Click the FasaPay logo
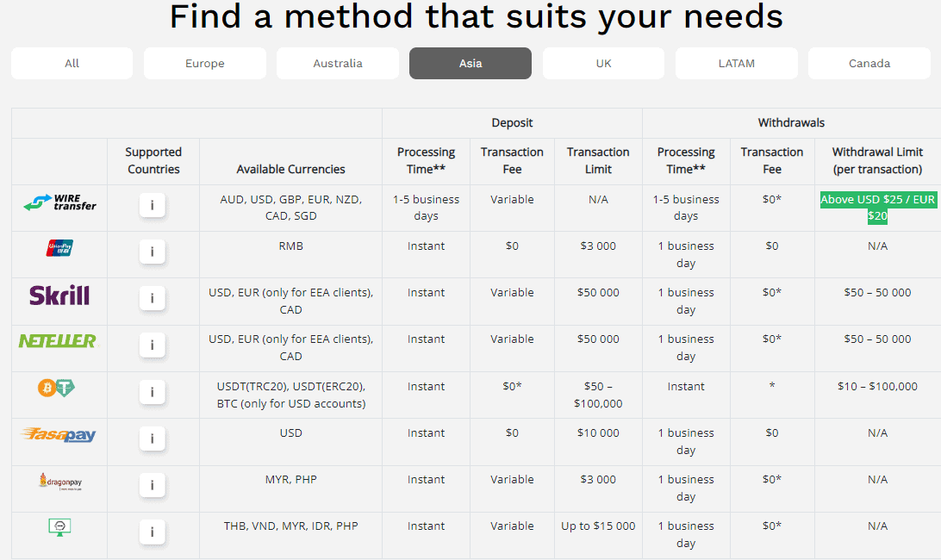 (59, 435)
